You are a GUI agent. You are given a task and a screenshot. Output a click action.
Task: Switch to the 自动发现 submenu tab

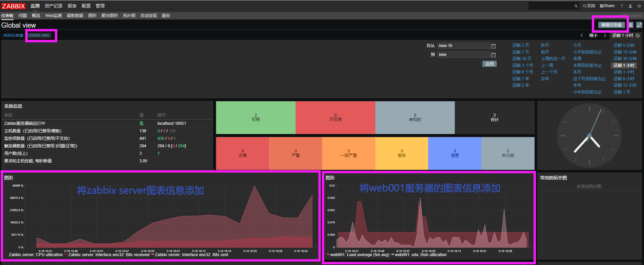click(149, 16)
